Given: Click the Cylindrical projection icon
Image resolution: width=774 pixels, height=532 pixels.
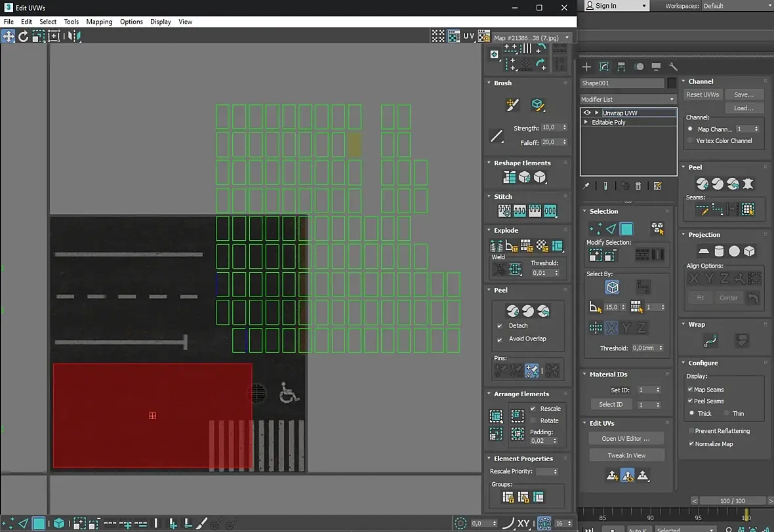Looking at the screenshot, I should [x=719, y=251].
